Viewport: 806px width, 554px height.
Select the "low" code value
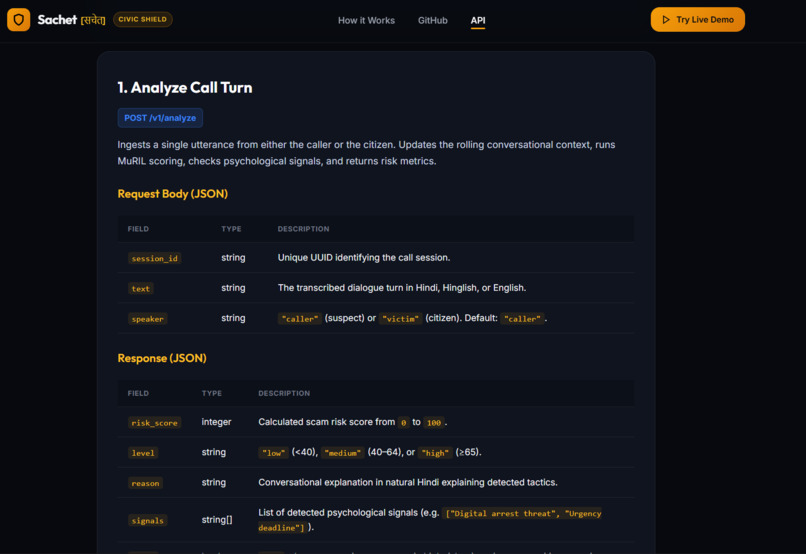(273, 453)
